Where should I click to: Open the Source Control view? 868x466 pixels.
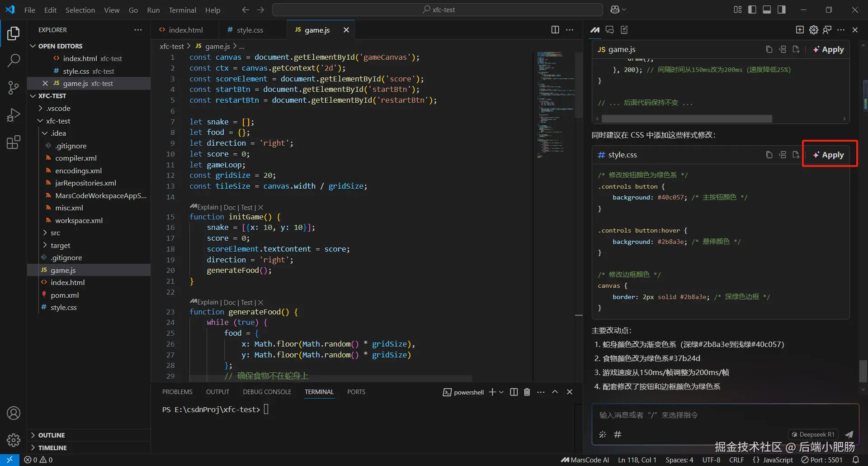point(14,87)
